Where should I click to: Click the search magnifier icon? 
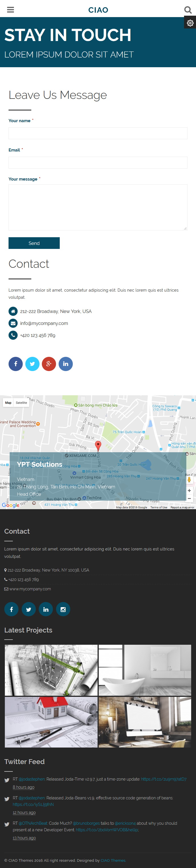pyautogui.click(x=188, y=10)
